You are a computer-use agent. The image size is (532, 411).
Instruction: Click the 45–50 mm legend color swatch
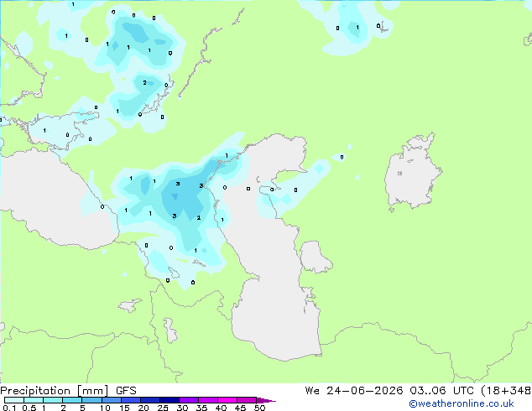[x=247, y=400]
